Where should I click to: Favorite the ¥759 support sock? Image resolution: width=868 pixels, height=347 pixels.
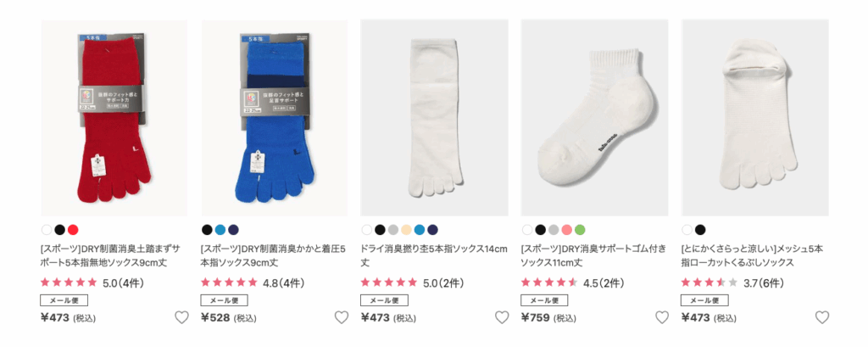(662, 317)
